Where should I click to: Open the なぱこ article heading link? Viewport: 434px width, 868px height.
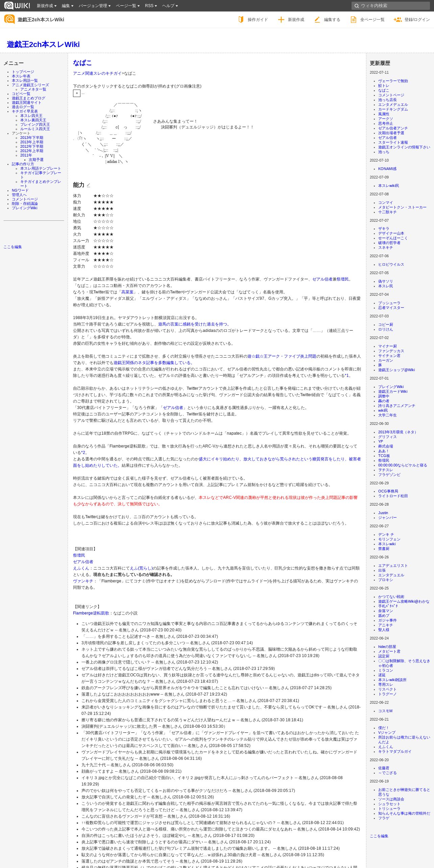click(x=82, y=63)
